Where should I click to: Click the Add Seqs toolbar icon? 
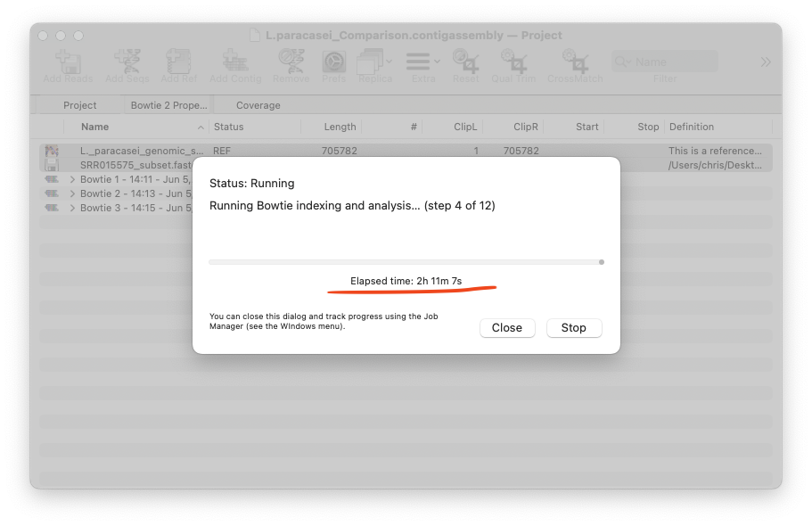[x=127, y=62]
